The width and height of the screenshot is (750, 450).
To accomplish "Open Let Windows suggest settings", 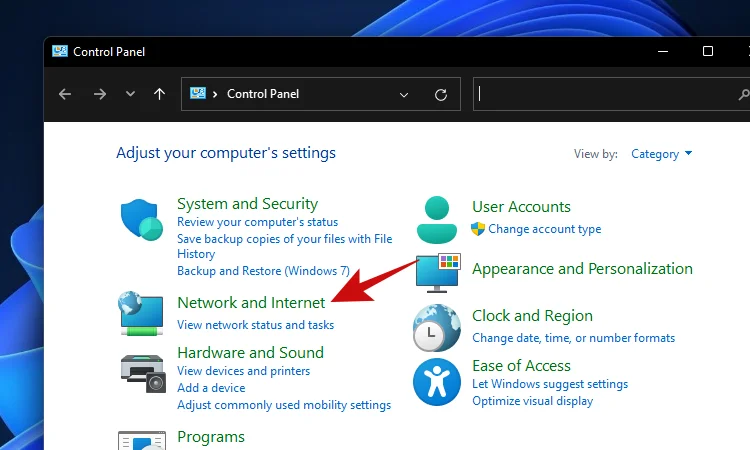I will point(550,384).
